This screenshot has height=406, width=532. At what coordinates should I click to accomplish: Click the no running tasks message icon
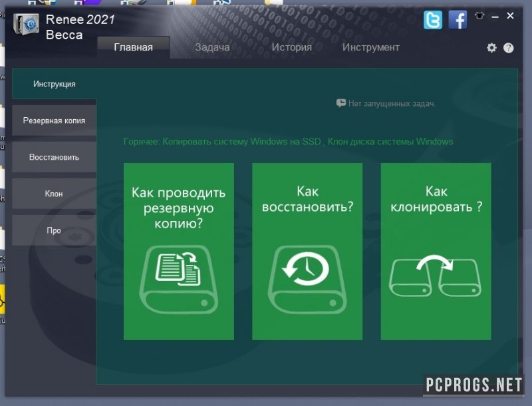pos(341,103)
